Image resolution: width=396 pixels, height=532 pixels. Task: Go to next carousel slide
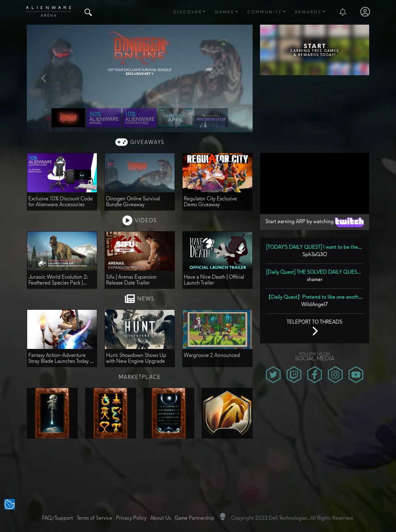(235, 78)
